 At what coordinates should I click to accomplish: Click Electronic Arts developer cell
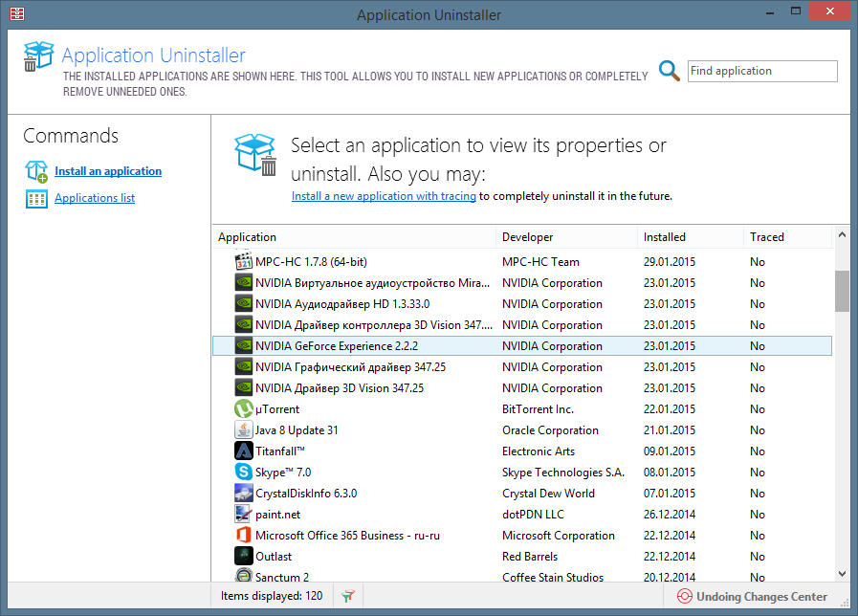539,451
